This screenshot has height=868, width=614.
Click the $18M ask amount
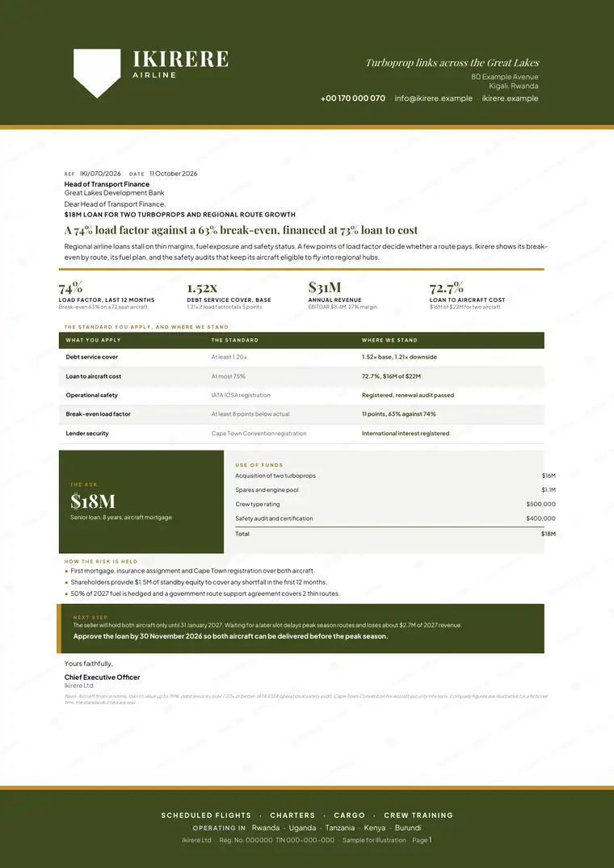pyautogui.click(x=92, y=501)
